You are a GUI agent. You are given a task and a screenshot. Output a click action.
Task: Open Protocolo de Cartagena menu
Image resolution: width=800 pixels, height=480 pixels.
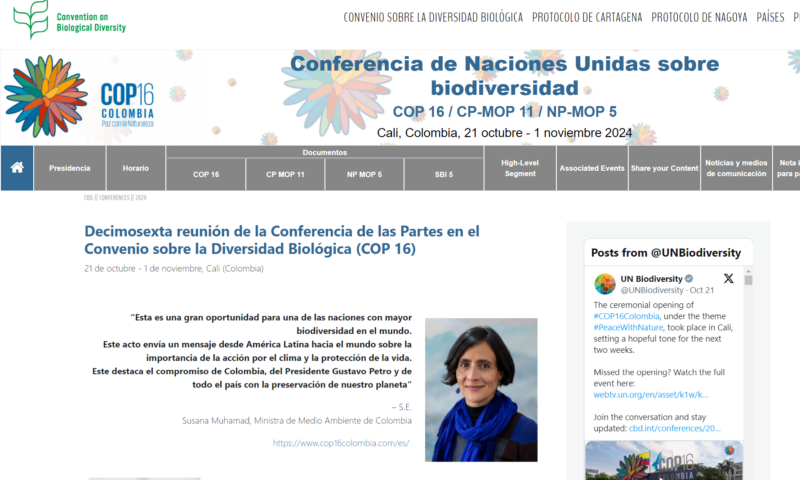tap(587, 17)
